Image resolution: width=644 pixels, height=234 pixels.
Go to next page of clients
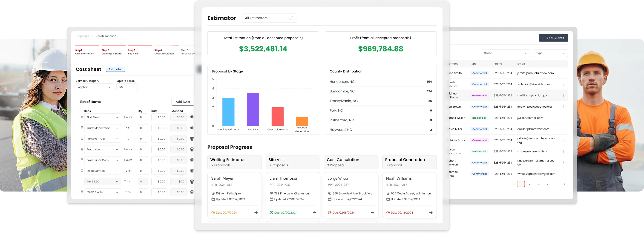pos(564,184)
